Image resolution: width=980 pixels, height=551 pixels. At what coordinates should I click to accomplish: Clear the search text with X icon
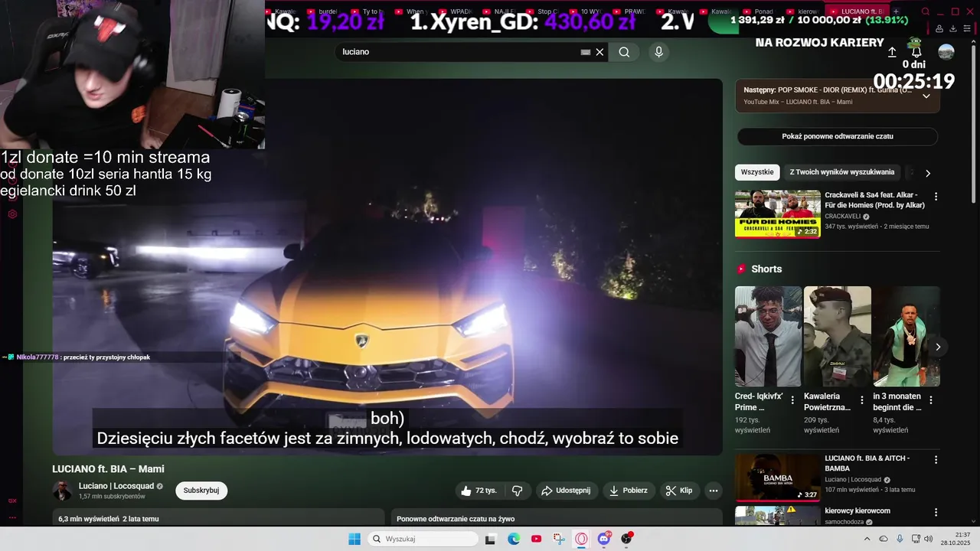point(599,52)
